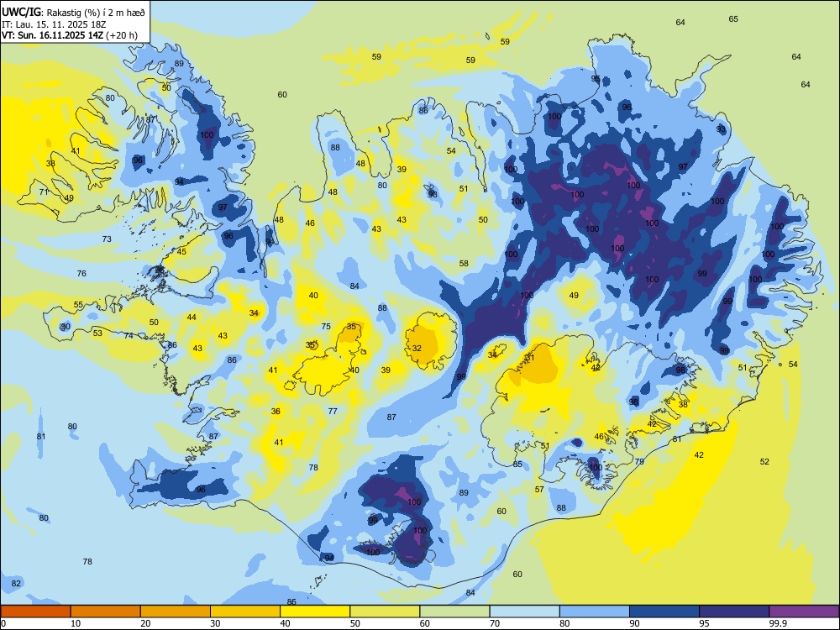Click the map value '55' on the peninsula
The width and height of the screenshot is (840, 630).
point(78,305)
